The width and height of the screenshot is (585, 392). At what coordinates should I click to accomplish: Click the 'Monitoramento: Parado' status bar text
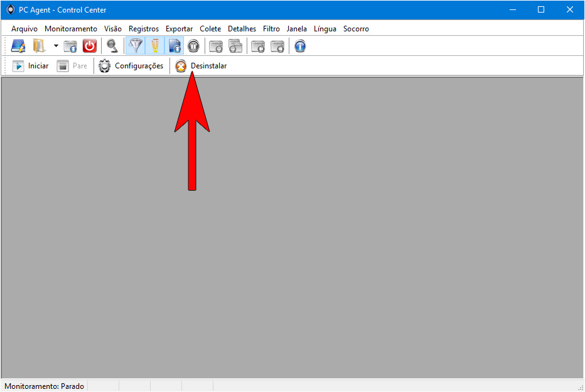pyautogui.click(x=44, y=386)
